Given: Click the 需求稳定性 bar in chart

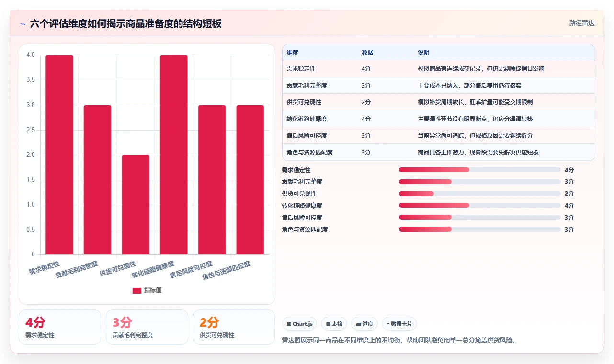Looking at the screenshot, I should point(59,155).
